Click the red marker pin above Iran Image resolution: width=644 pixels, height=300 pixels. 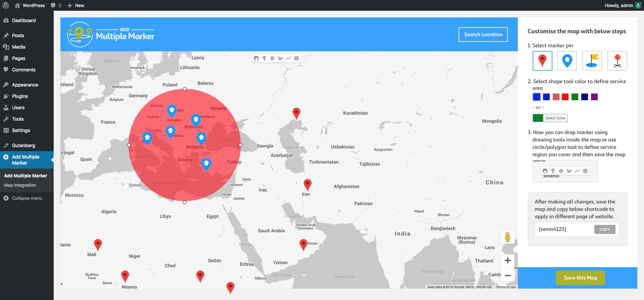(308, 185)
